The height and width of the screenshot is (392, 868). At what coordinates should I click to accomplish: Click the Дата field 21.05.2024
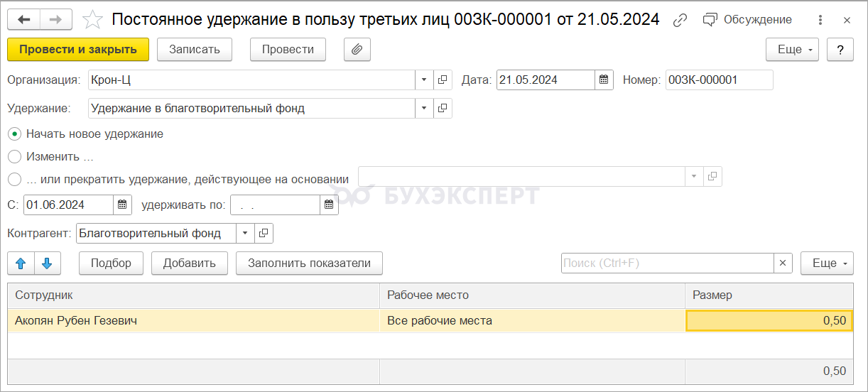545,80
